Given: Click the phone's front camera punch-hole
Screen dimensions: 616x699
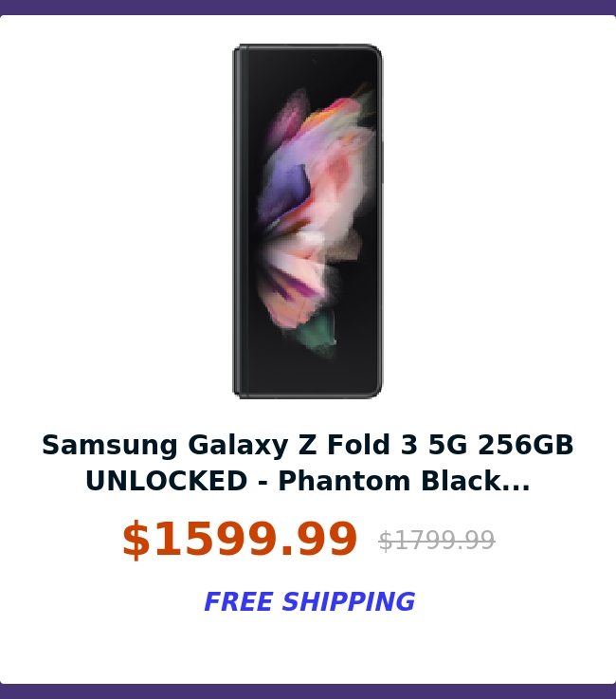Looking at the screenshot, I should tap(314, 62).
